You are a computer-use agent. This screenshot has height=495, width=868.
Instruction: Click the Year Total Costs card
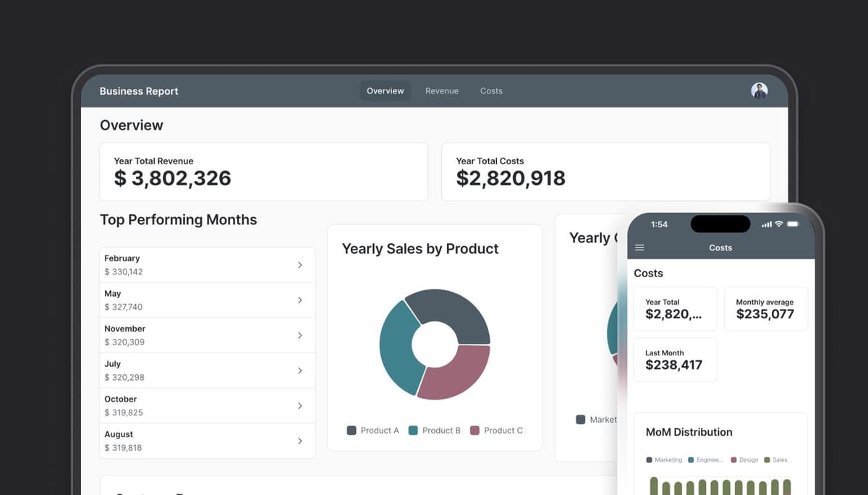click(x=605, y=172)
